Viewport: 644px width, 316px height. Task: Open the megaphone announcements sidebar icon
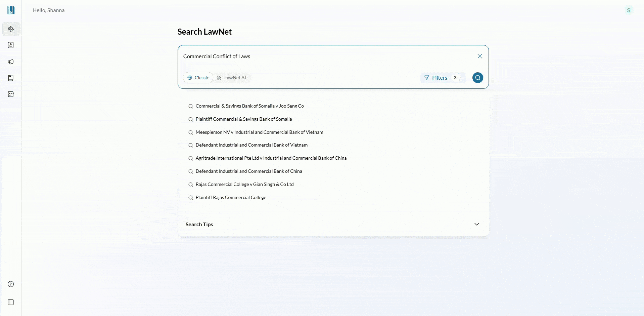pos(11,62)
